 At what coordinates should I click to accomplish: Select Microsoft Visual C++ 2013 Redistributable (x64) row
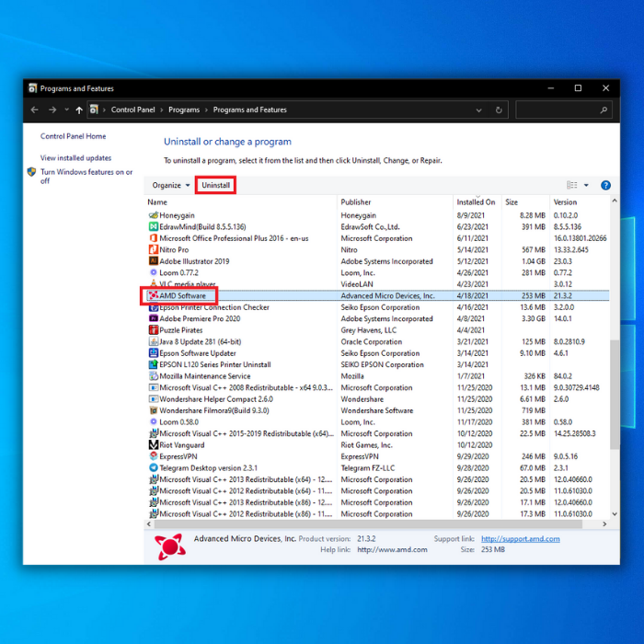tap(377, 479)
